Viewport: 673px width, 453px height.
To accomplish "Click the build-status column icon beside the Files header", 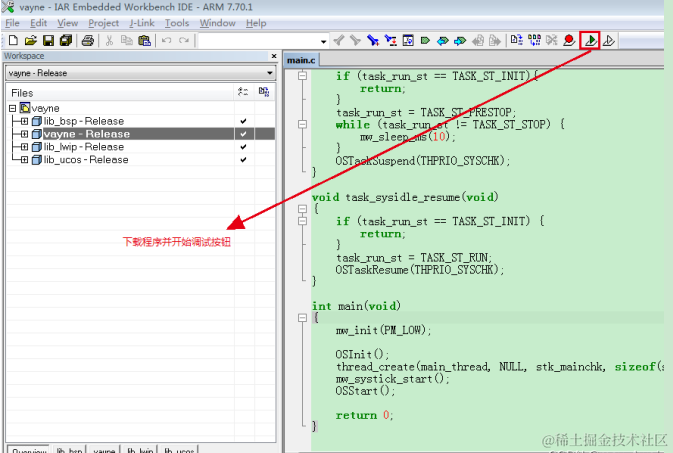I will [x=243, y=91].
